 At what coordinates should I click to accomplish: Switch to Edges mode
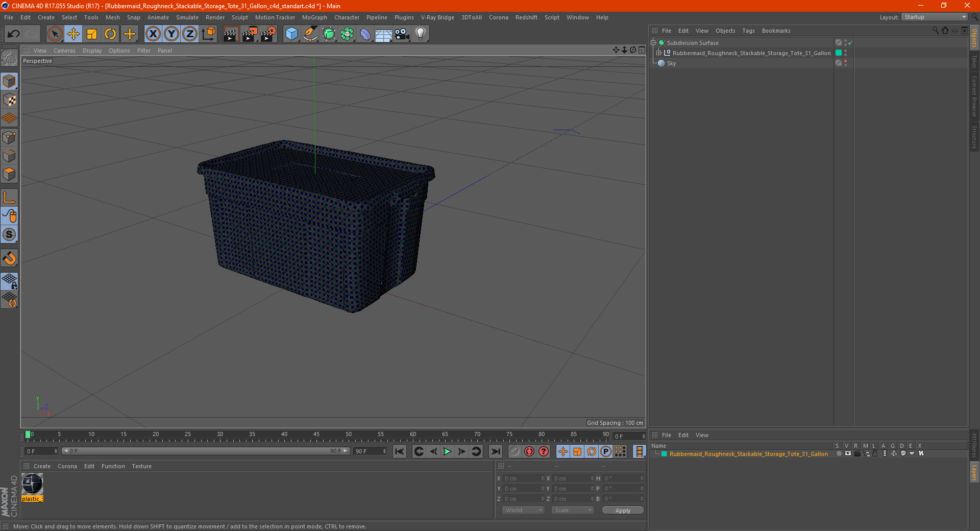(x=9, y=156)
